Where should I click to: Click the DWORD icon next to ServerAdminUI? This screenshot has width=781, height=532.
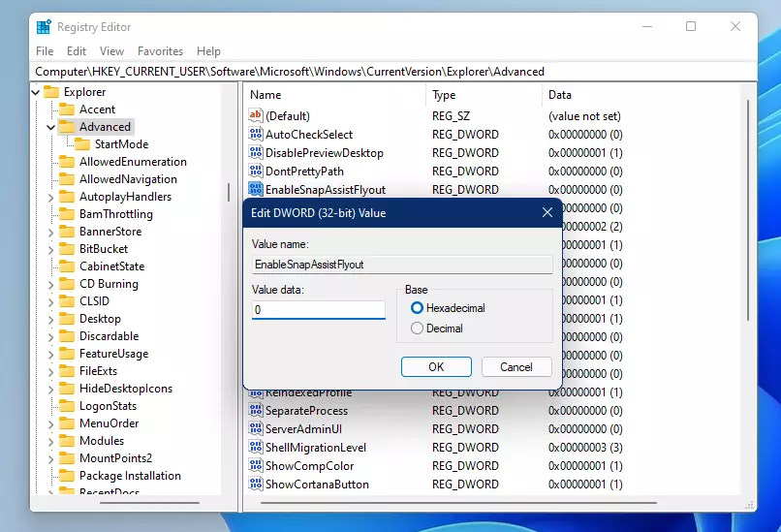pyautogui.click(x=256, y=429)
